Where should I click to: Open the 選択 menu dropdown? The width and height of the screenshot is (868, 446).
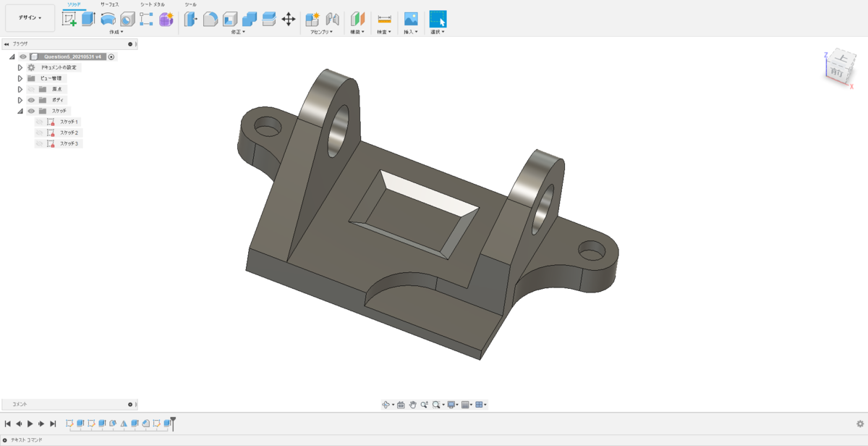tap(438, 32)
